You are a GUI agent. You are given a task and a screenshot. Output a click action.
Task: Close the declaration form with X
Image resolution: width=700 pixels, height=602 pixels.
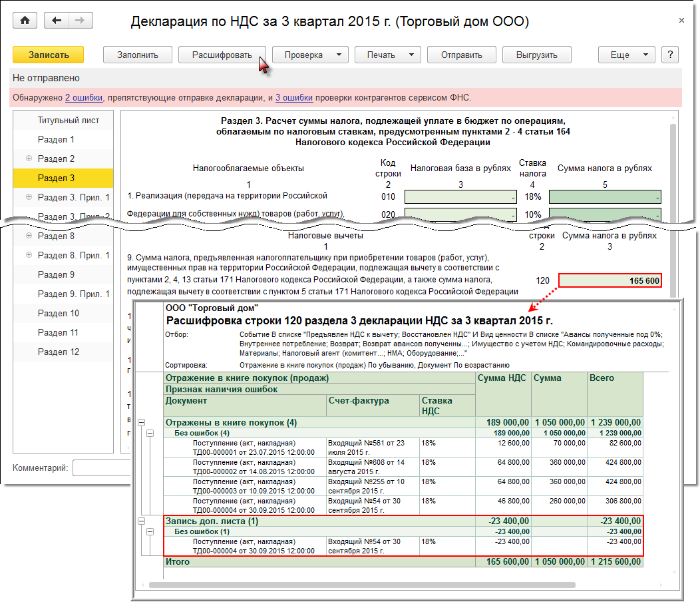click(681, 21)
